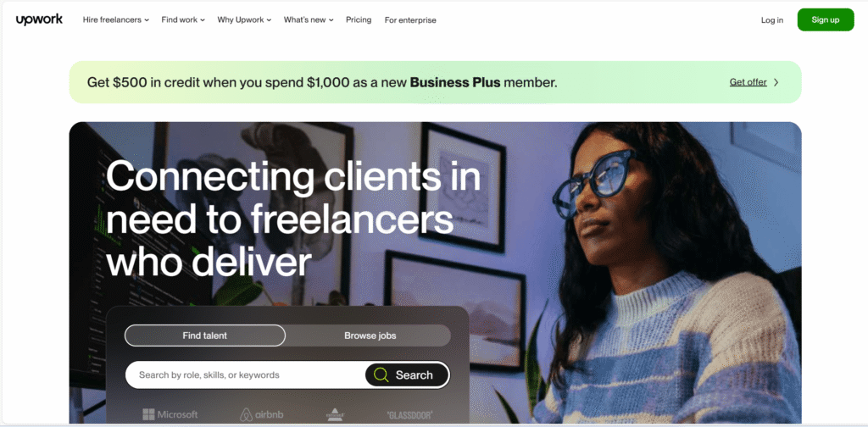This screenshot has height=427, width=868.
Task: Open the Find work dropdown menu
Action: (183, 20)
